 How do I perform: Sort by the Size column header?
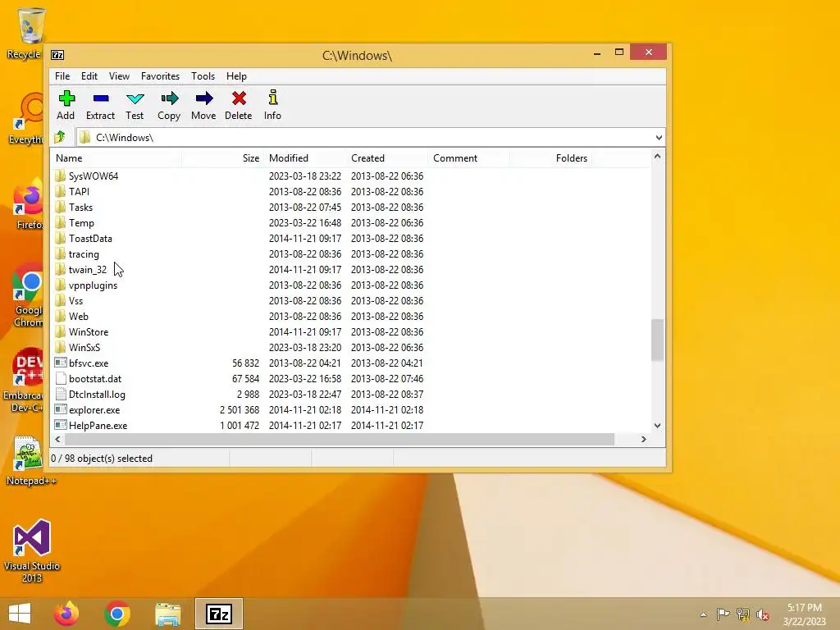click(x=223, y=158)
